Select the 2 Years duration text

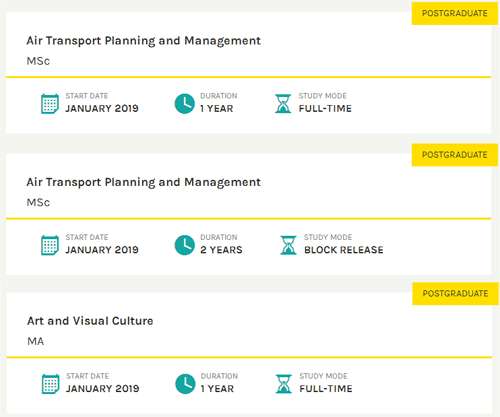[x=221, y=250]
